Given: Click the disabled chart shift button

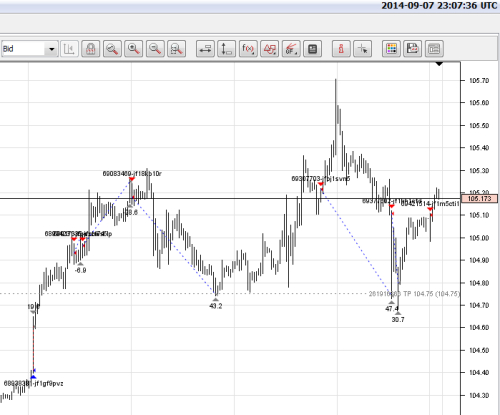Looking at the screenshot, I should [69, 49].
